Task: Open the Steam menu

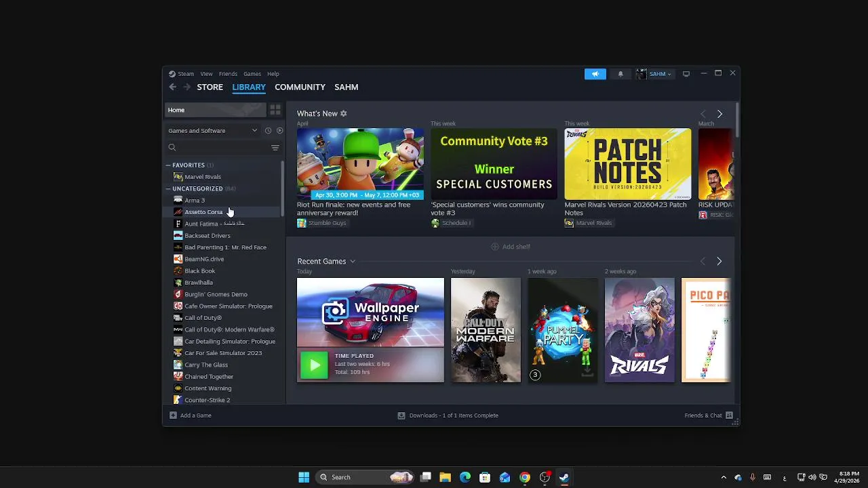Action: click(x=186, y=74)
